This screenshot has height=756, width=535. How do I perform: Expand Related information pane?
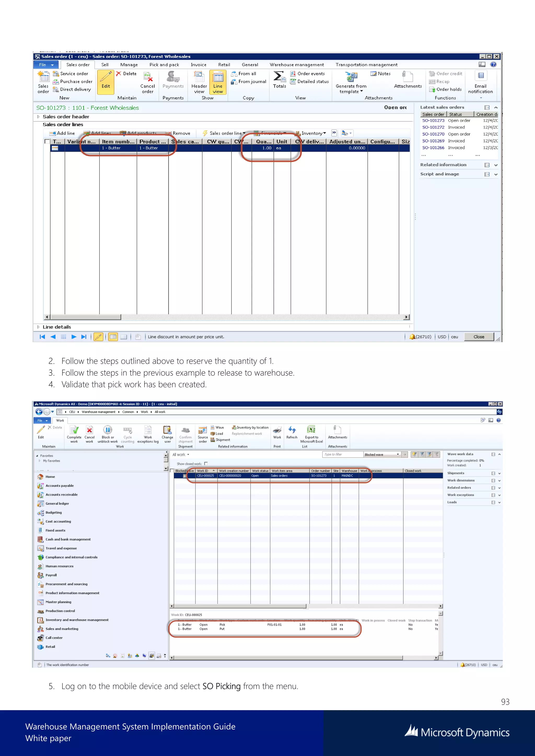496,165
